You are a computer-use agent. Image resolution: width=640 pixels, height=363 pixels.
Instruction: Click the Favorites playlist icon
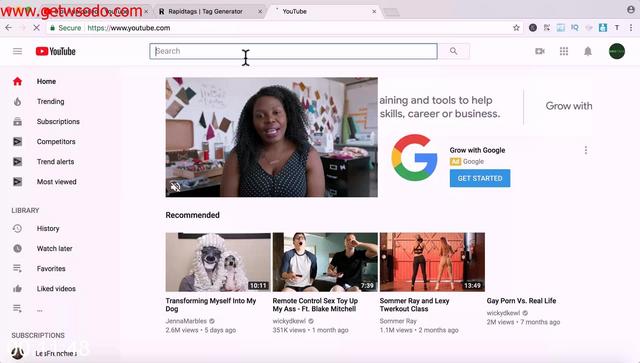(17, 268)
